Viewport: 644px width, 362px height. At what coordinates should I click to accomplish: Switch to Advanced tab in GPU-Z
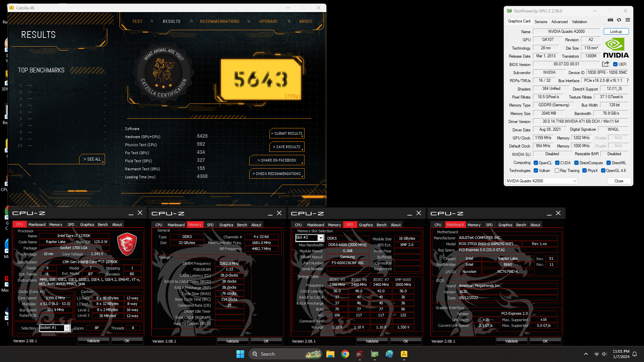click(x=559, y=22)
